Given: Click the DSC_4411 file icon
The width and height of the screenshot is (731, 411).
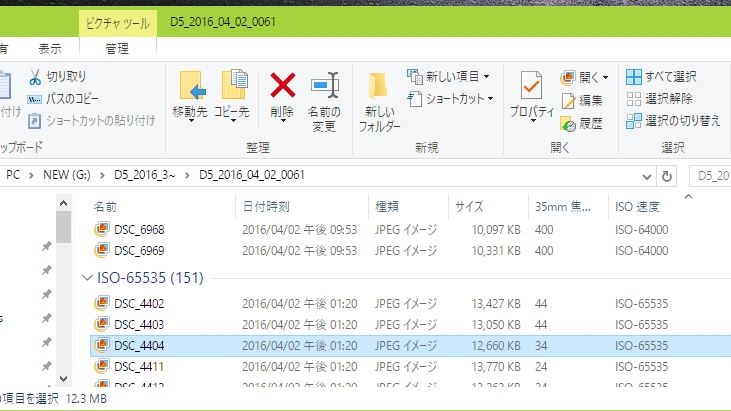Looking at the screenshot, I should point(102,366).
